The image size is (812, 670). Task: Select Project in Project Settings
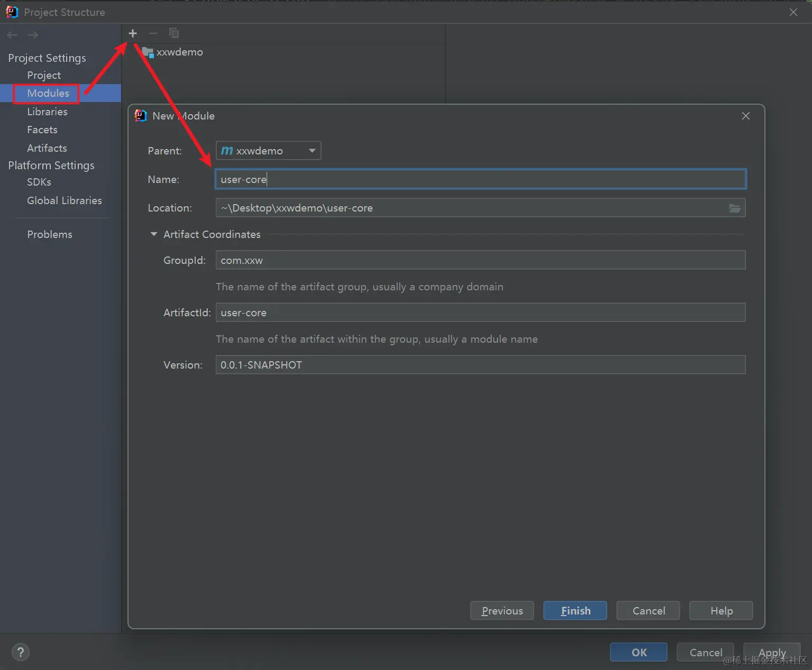[x=44, y=75]
